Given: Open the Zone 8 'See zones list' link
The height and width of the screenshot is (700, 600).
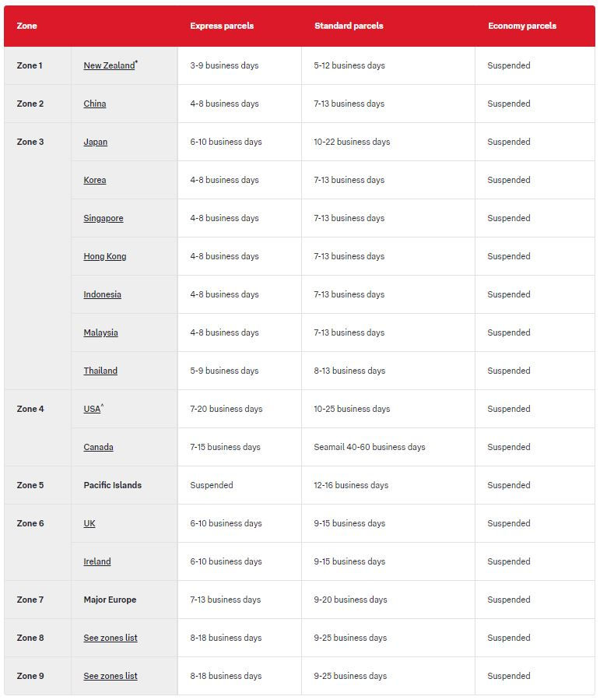Looking at the screenshot, I should pos(111,638).
